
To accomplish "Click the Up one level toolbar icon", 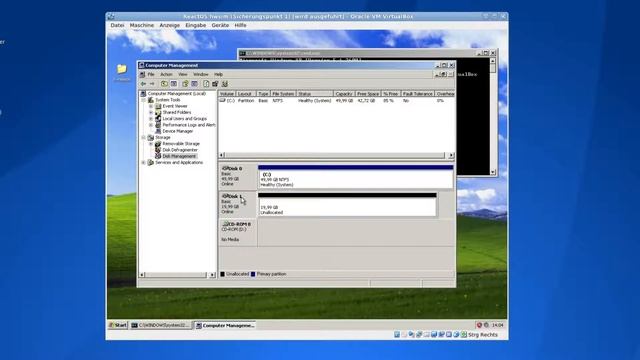I will point(164,84).
